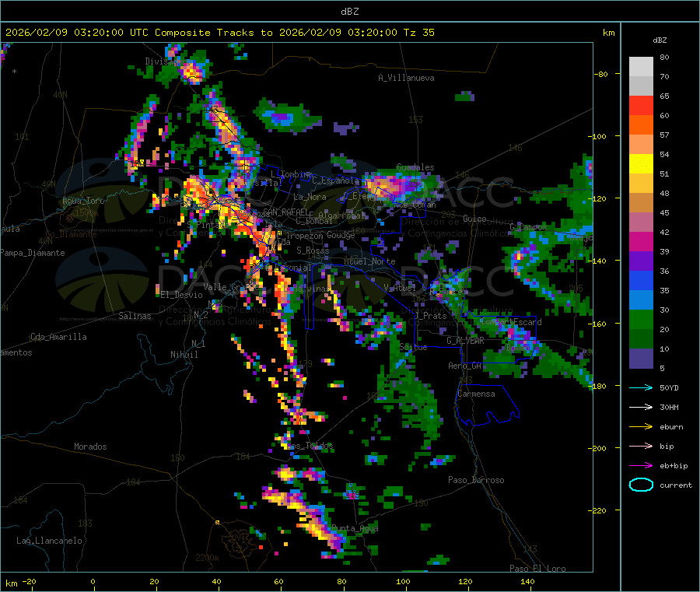Click the Punta_Agua map label
Viewport: 700px width, 592px height.
(355, 528)
